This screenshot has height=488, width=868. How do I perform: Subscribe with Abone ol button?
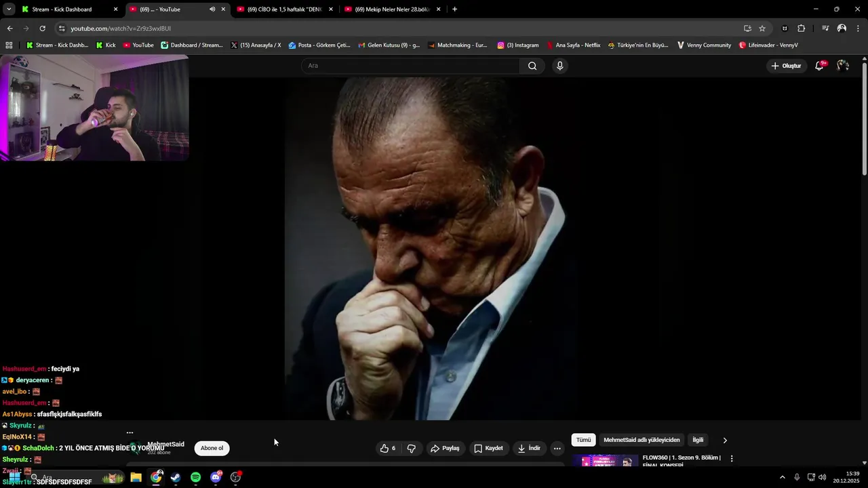212,448
